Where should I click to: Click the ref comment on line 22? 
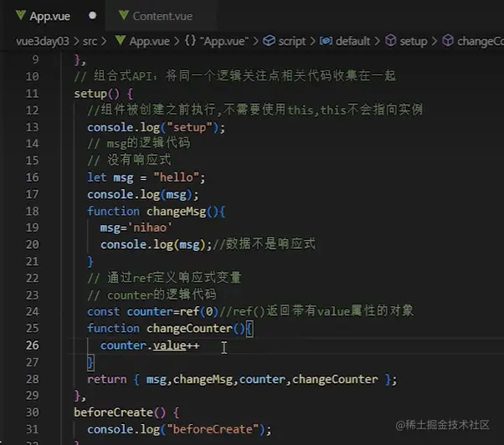tap(164, 278)
